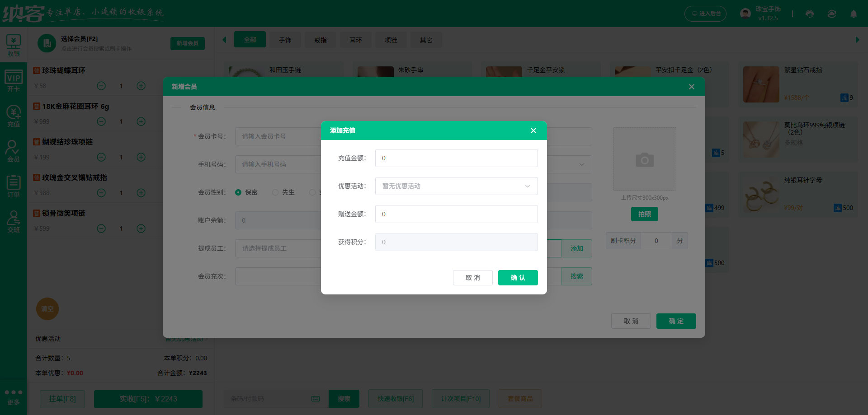Open the 订单 orders sidebar icon
This screenshot has height=415, width=868.
14,186
